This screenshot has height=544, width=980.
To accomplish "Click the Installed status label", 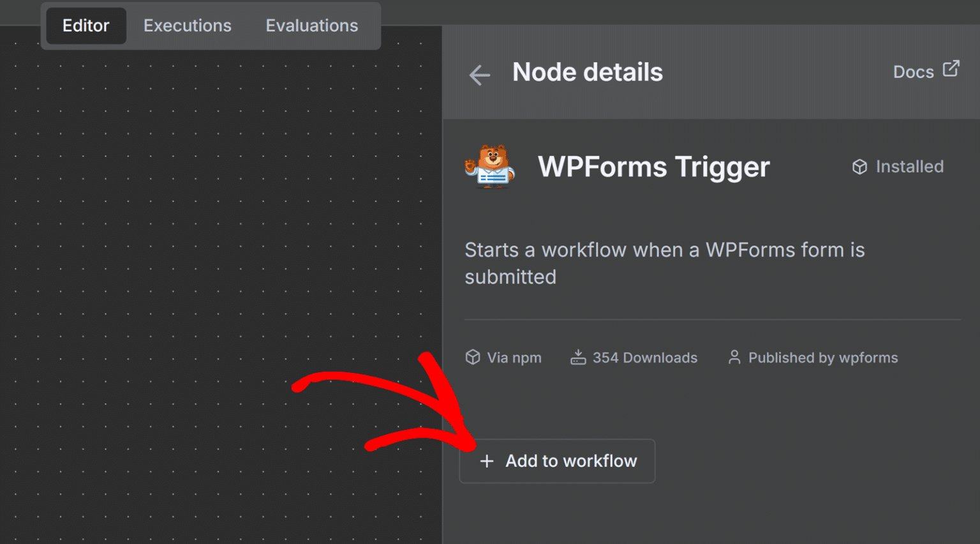I will click(909, 167).
